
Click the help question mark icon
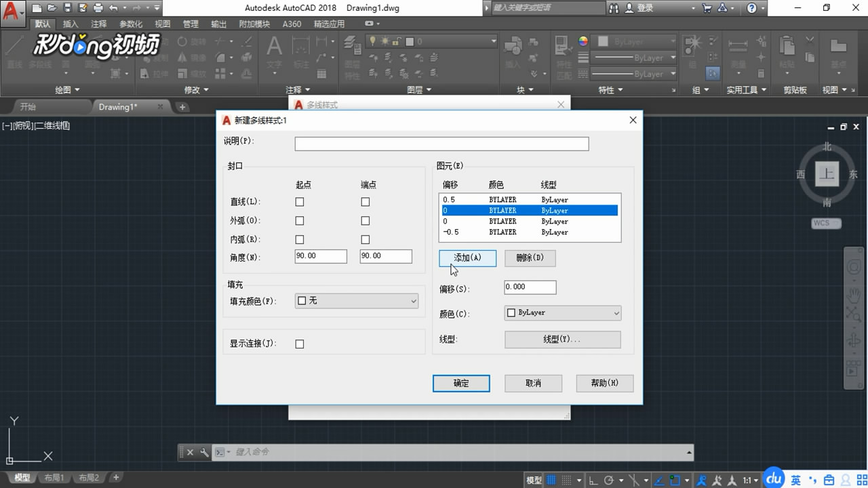tap(751, 8)
